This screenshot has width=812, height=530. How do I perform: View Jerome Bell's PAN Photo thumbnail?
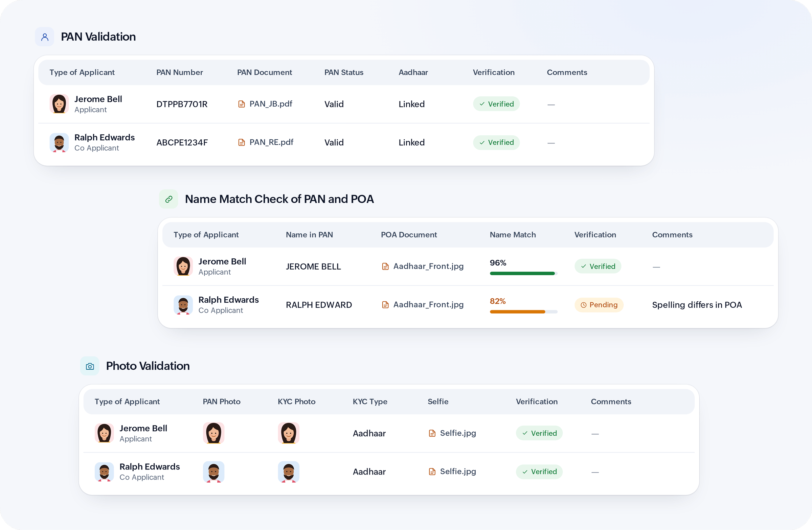(213, 433)
